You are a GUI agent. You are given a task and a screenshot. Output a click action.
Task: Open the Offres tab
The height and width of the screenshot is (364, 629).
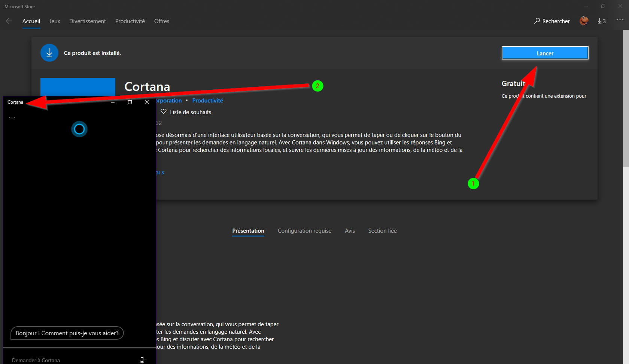(x=162, y=21)
